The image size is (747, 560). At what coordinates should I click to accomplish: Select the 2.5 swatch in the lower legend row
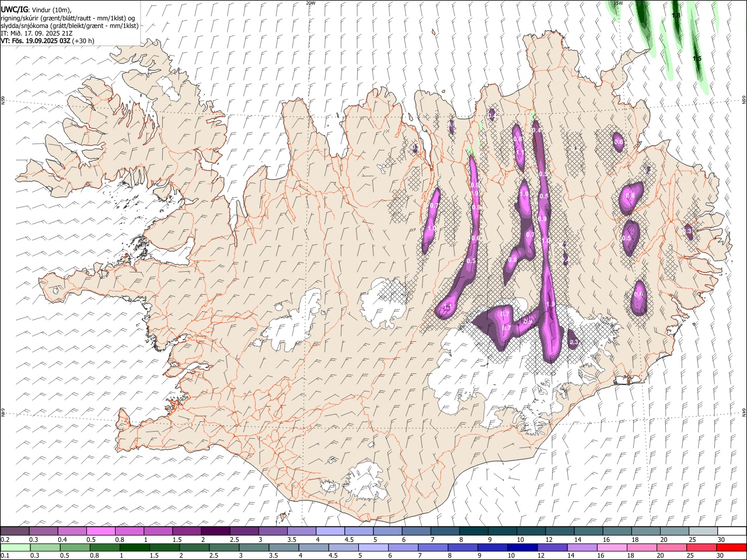pyautogui.click(x=224, y=547)
